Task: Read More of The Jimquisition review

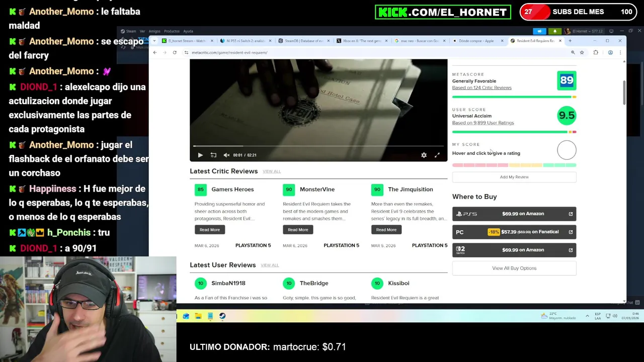Action: pyautogui.click(x=386, y=230)
